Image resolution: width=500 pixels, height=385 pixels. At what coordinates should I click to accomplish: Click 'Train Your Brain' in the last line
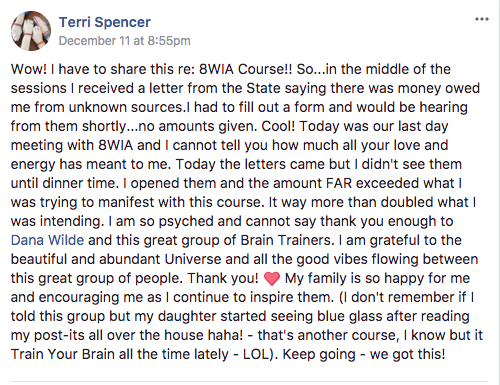pos(63,354)
